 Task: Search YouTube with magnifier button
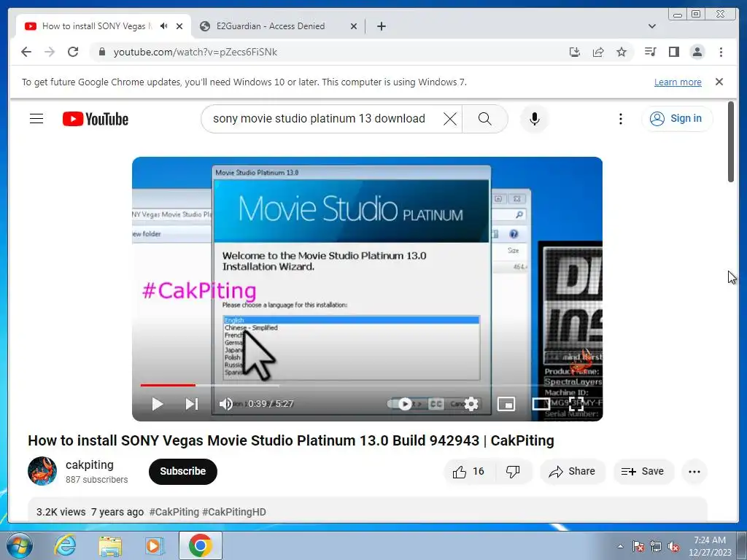click(x=484, y=119)
